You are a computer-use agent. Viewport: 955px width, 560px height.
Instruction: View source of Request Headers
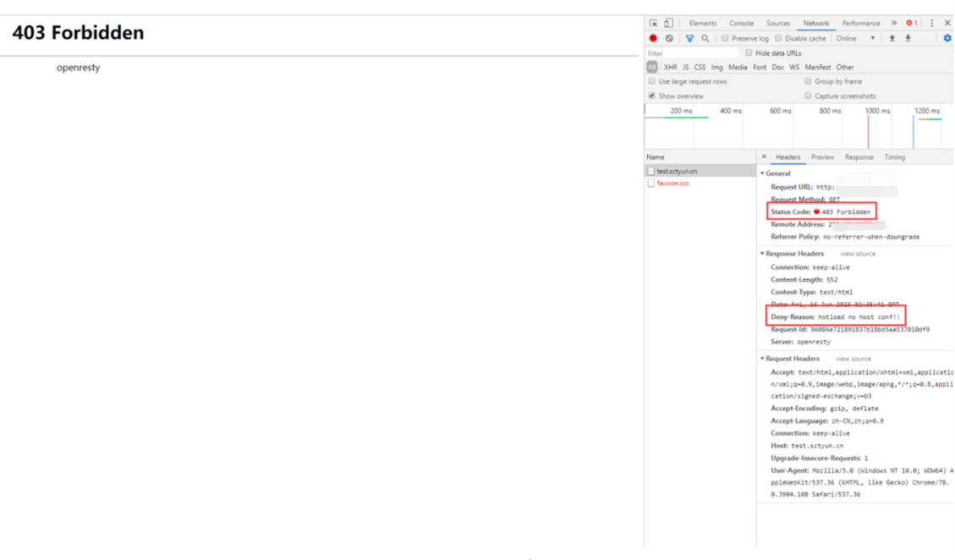[853, 359]
